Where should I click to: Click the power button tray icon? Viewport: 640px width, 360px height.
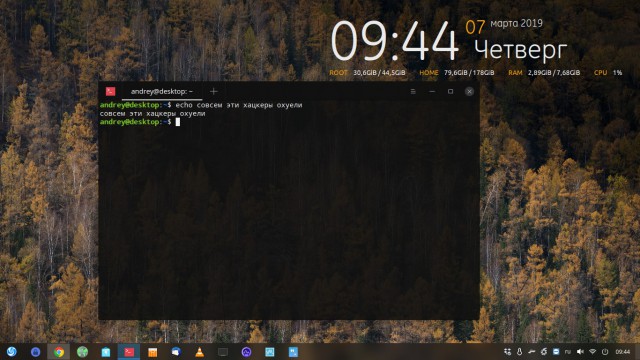tap(605, 351)
